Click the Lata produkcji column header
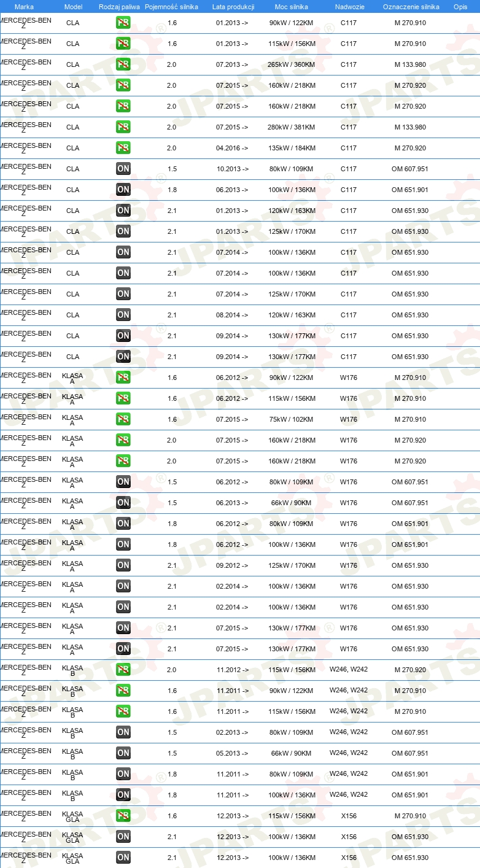The height and width of the screenshot is (868, 480). (x=233, y=7)
